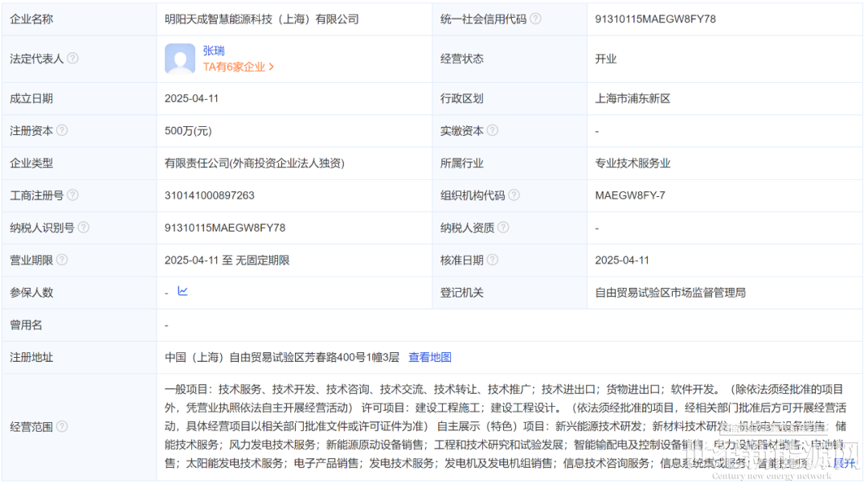Open the 张瑞 legal representative link
The height and width of the screenshot is (484, 868).
click(x=214, y=51)
